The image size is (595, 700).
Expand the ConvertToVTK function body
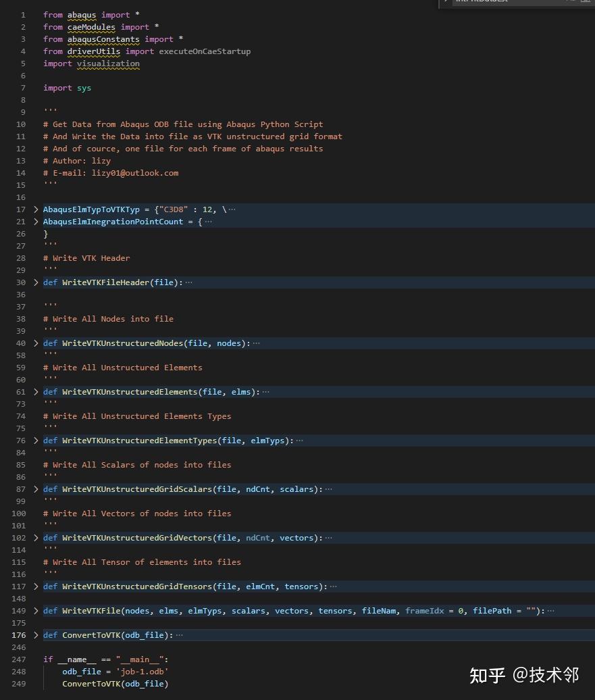click(36, 635)
